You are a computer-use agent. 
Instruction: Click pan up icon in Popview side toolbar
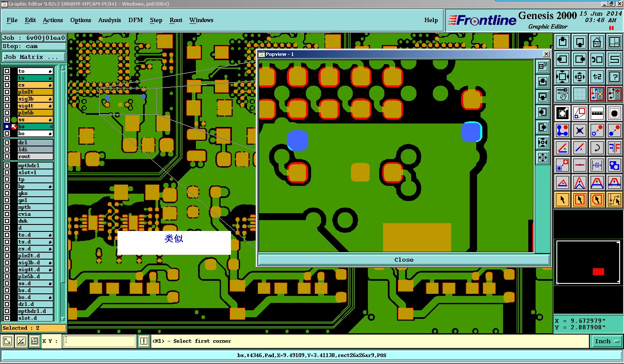point(543,81)
